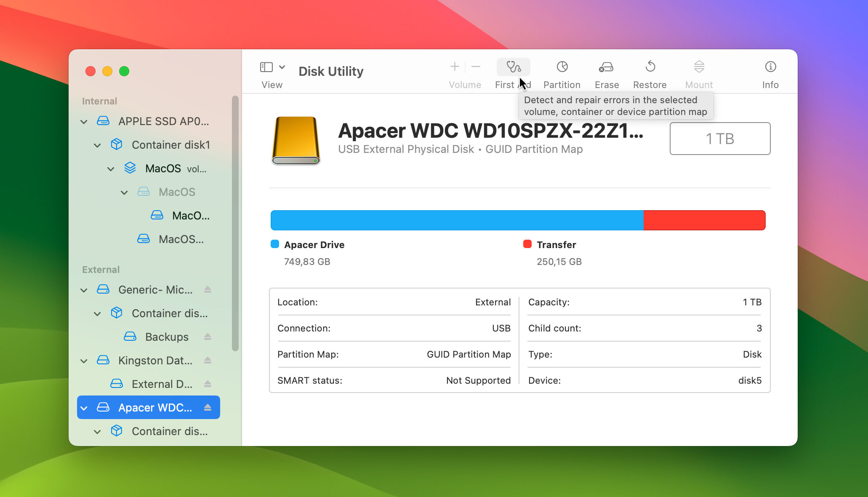Click the GUID Partition Map table value
This screenshot has width=868, height=497.
tap(469, 354)
